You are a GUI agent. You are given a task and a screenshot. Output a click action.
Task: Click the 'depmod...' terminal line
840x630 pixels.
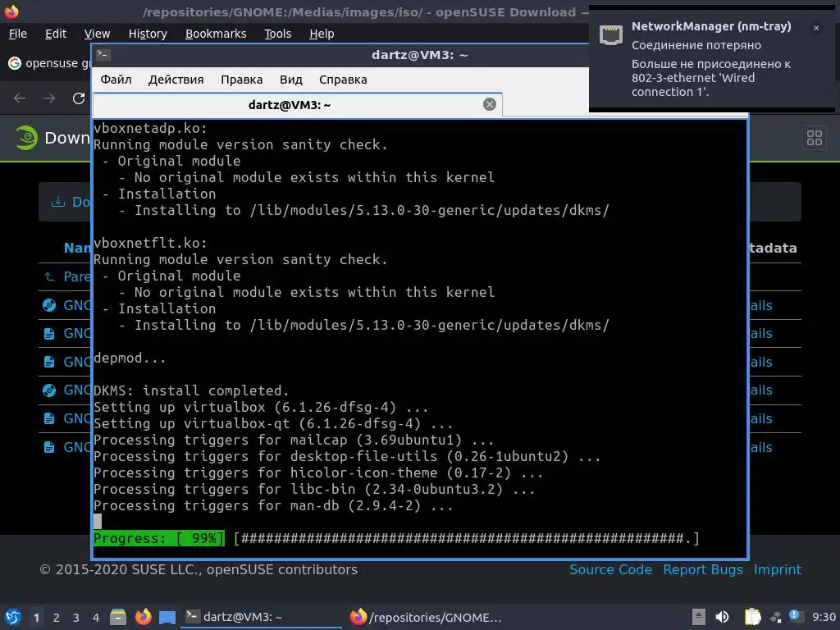pyautogui.click(x=130, y=358)
